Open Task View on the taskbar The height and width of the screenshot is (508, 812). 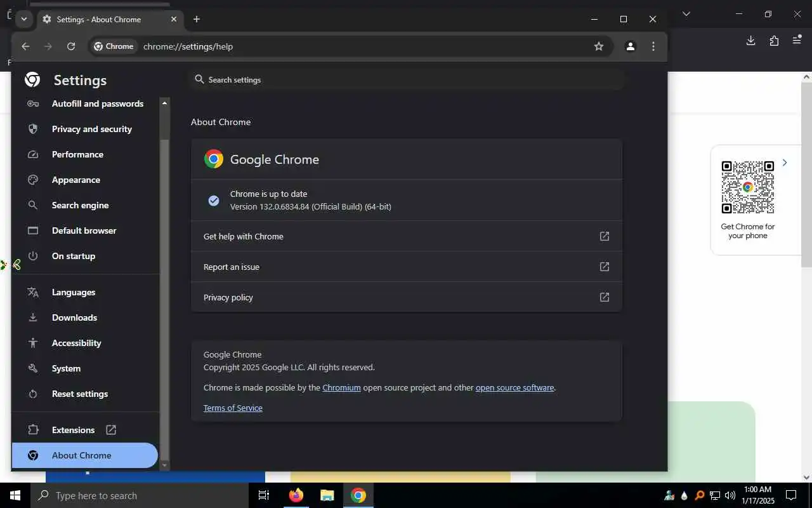[x=264, y=495]
